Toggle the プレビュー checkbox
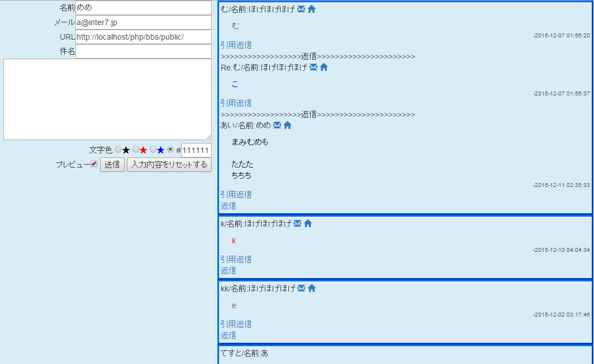Screen dimensions: 594x364 tap(94, 164)
